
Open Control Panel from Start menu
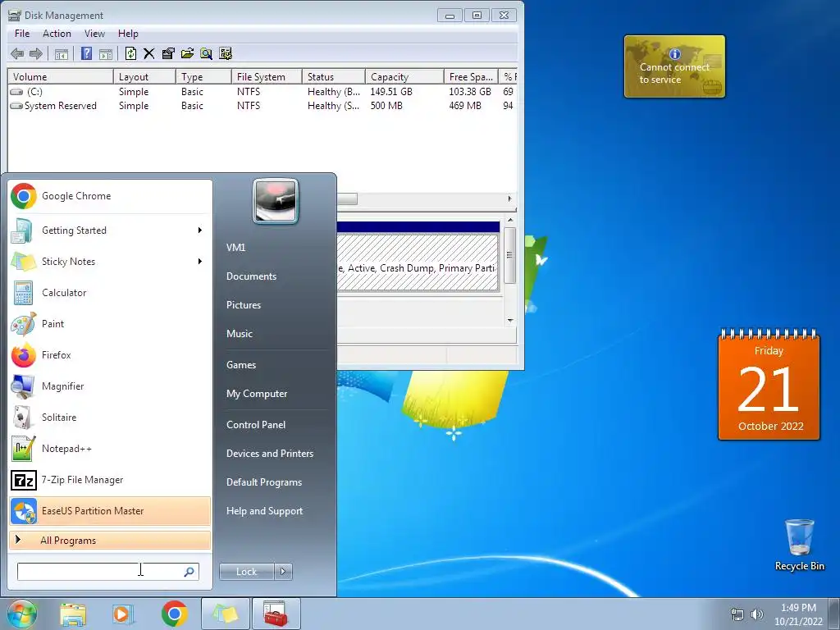point(256,425)
